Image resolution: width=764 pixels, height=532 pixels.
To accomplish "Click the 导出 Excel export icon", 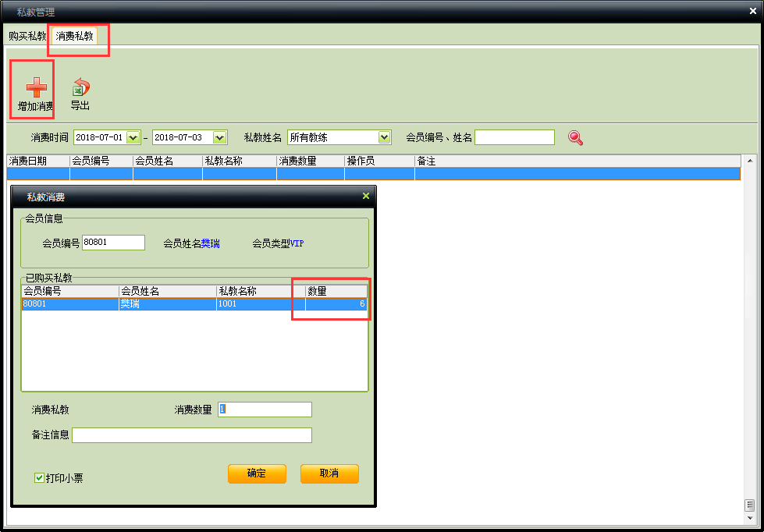I will coord(80,87).
